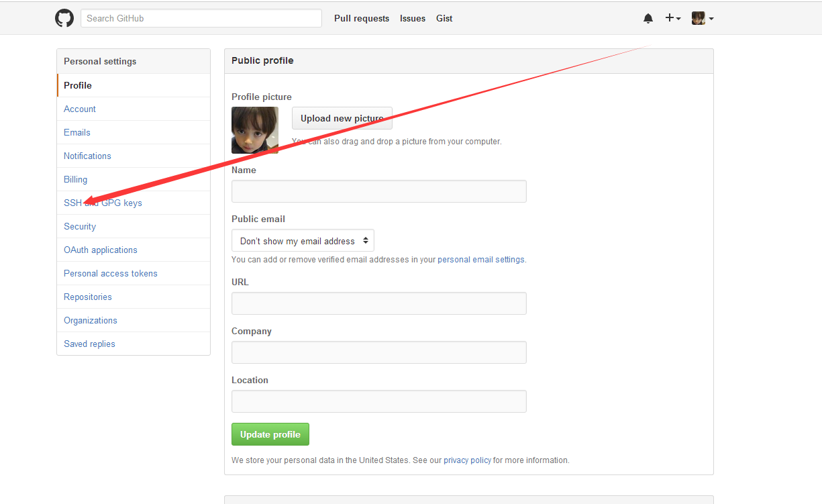
Task: Open the Public email dropdown
Action: click(x=303, y=241)
